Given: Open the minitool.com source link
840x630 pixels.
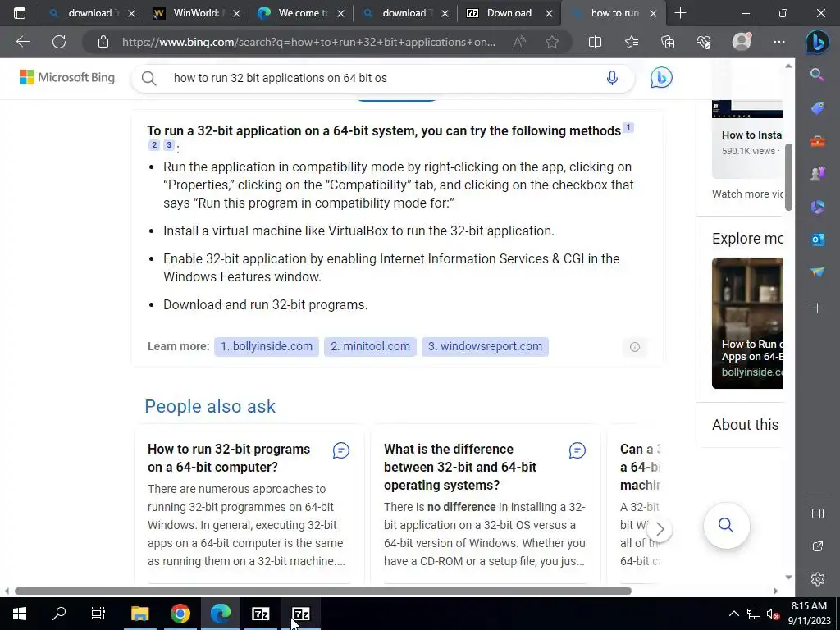Looking at the screenshot, I should [x=370, y=347].
